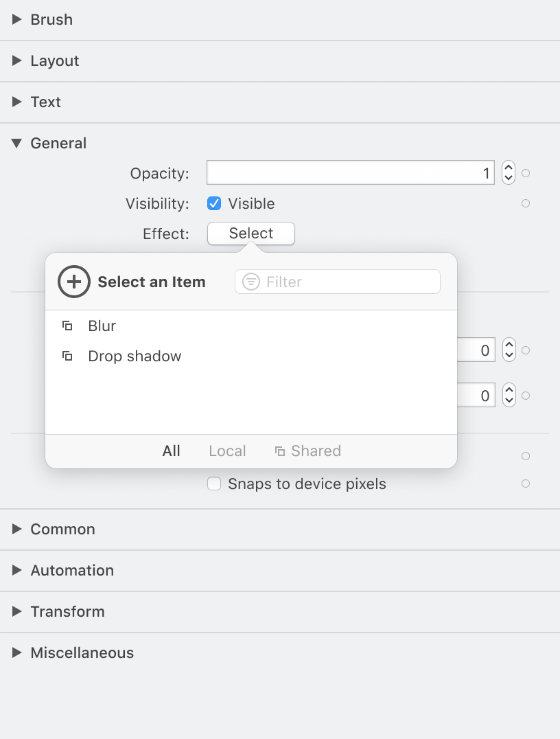Click the shared badge icon beside Drop shadow
Viewport: 560px width, 739px height.
[x=67, y=356]
